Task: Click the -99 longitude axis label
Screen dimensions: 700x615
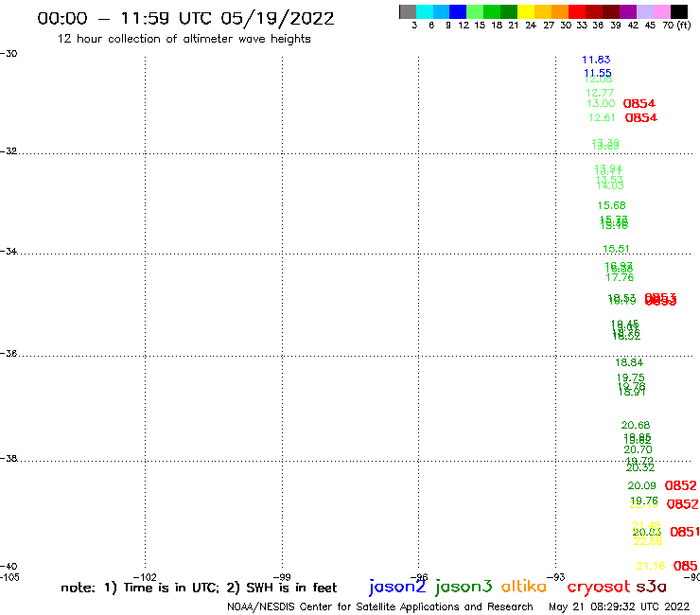Action: click(282, 577)
